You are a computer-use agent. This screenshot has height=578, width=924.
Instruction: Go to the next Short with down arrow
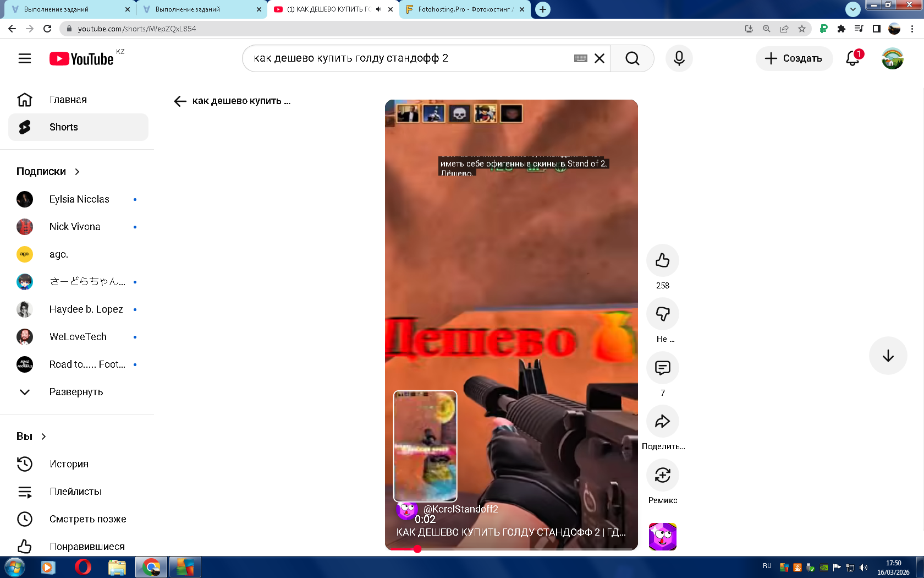[x=888, y=356]
